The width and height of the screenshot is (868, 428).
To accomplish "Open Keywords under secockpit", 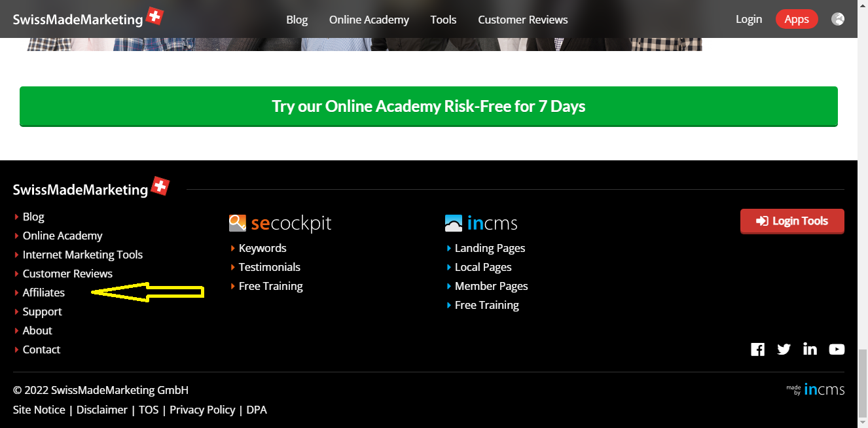I will 262,248.
